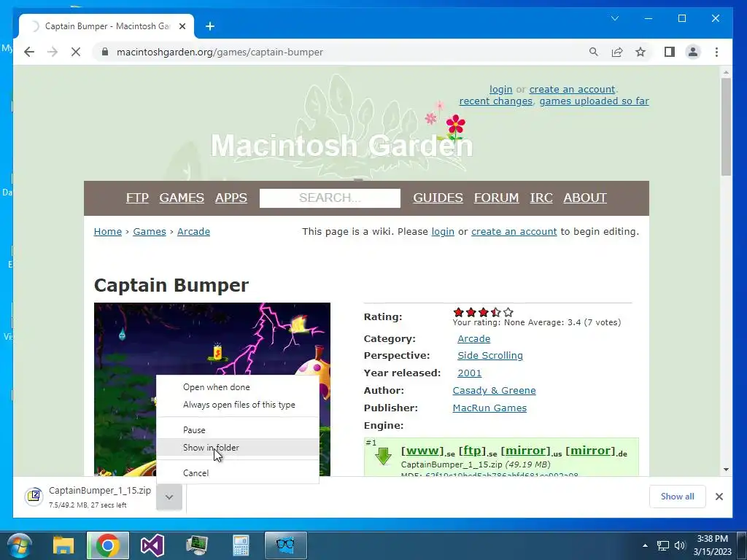Image resolution: width=747 pixels, height=560 pixels.
Task: Go back with the browser back arrow
Action: (29, 52)
